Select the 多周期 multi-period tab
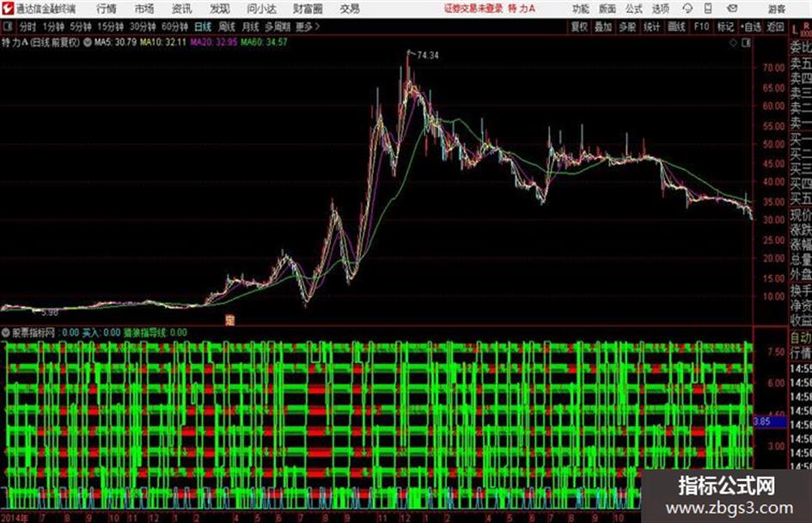Image resolution: width=812 pixels, height=523 pixels. 278,27
